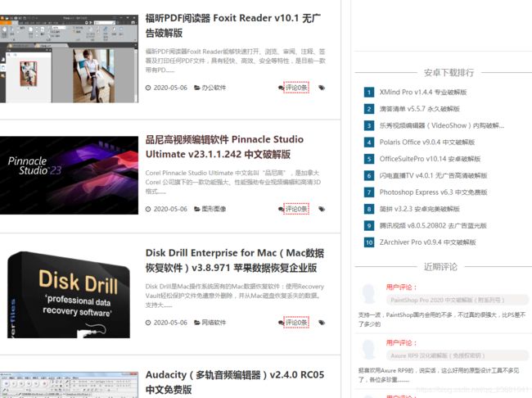Open 闪电直播TV v4.0.1 ranking entry
Viewport: 532px width, 398px height.
[x=433, y=175]
